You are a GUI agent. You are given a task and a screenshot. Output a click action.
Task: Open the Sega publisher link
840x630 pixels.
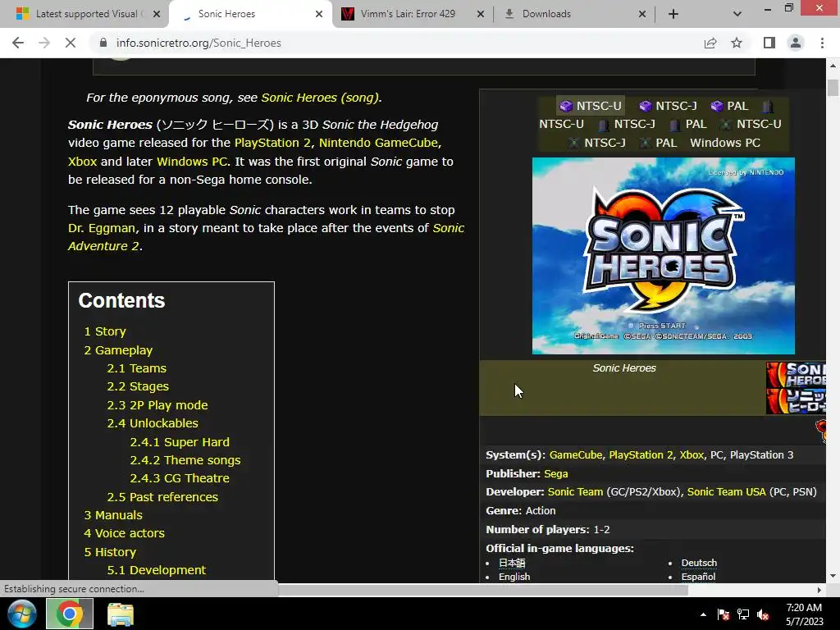point(556,474)
